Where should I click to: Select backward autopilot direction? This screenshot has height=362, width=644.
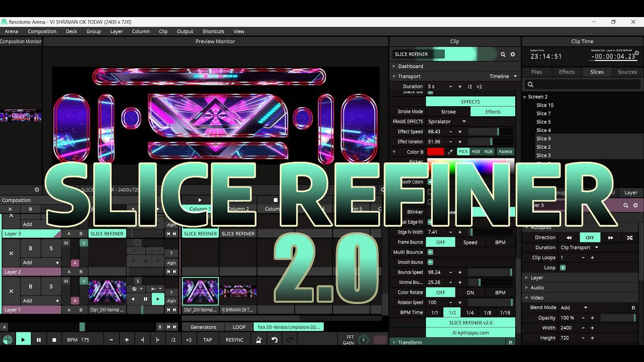pyautogui.click(x=569, y=238)
